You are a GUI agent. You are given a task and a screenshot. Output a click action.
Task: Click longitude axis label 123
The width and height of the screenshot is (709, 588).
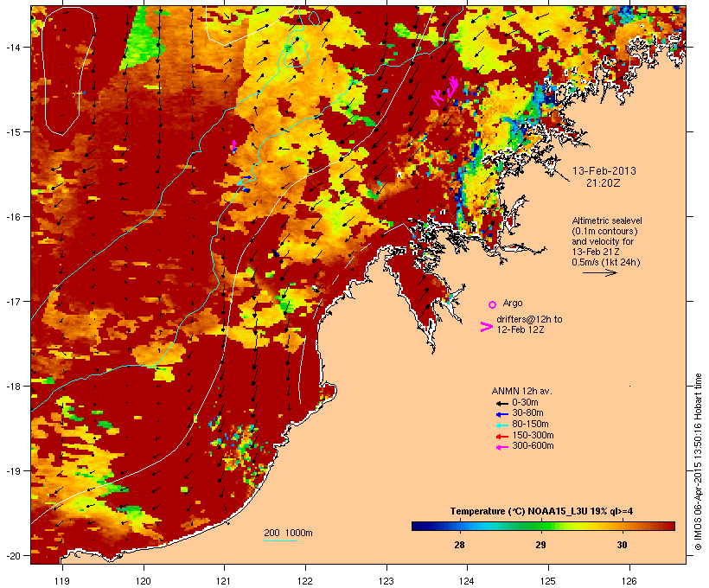pos(386,581)
